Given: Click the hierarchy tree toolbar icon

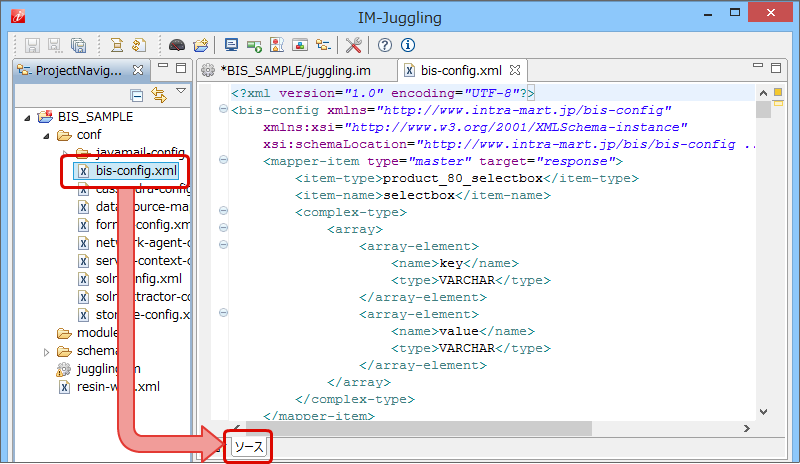Looking at the screenshot, I should pyautogui.click(x=323, y=45).
